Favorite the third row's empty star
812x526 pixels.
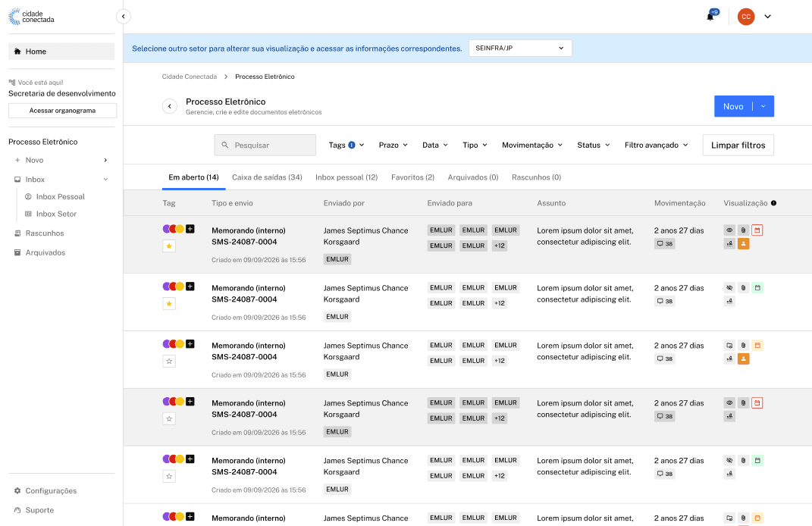169,362
